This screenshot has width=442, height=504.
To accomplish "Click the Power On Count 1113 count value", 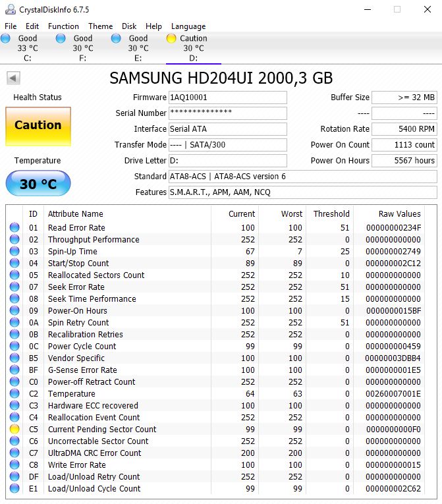I will pyautogui.click(x=404, y=145).
